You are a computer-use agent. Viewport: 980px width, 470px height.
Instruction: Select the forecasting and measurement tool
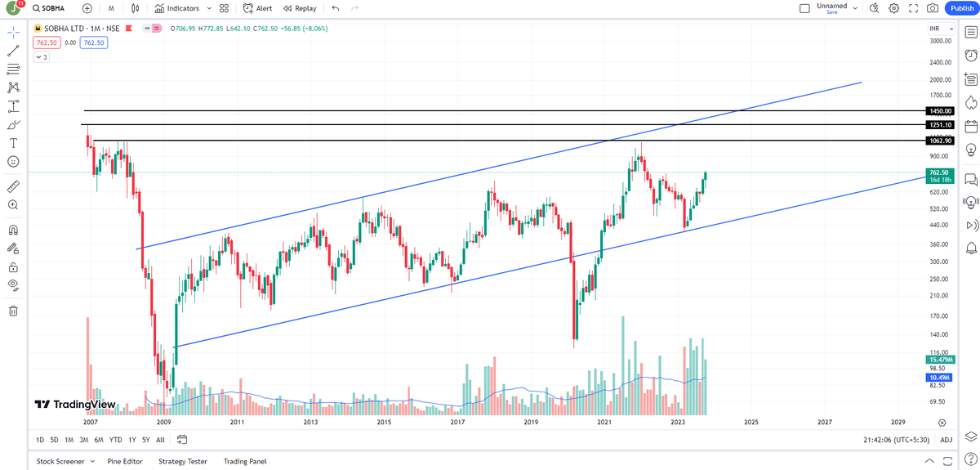[x=13, y=106]
